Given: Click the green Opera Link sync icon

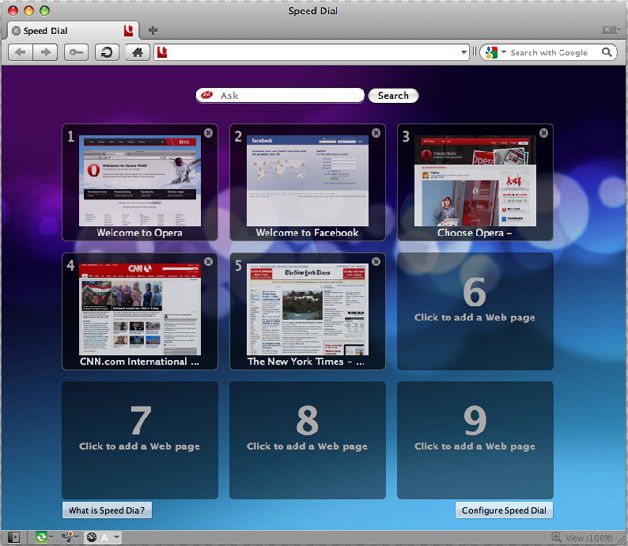Looking at the screenshot, I should (41, 537).
